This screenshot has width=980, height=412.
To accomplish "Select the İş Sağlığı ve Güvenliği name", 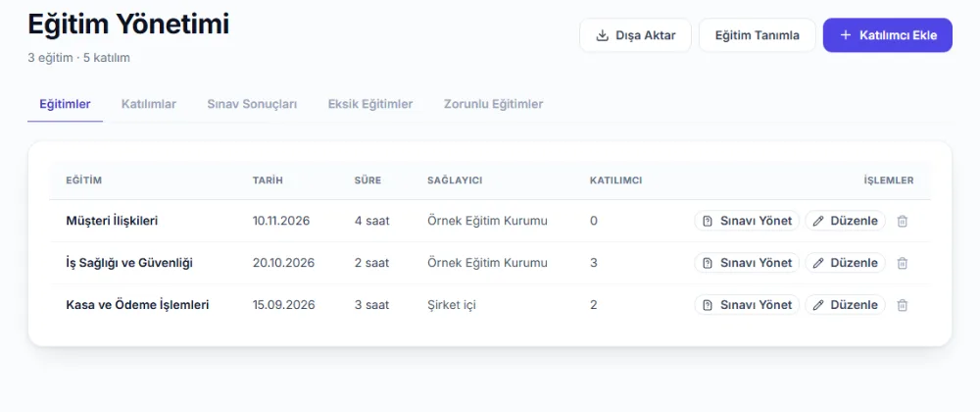I will (129, 263).
